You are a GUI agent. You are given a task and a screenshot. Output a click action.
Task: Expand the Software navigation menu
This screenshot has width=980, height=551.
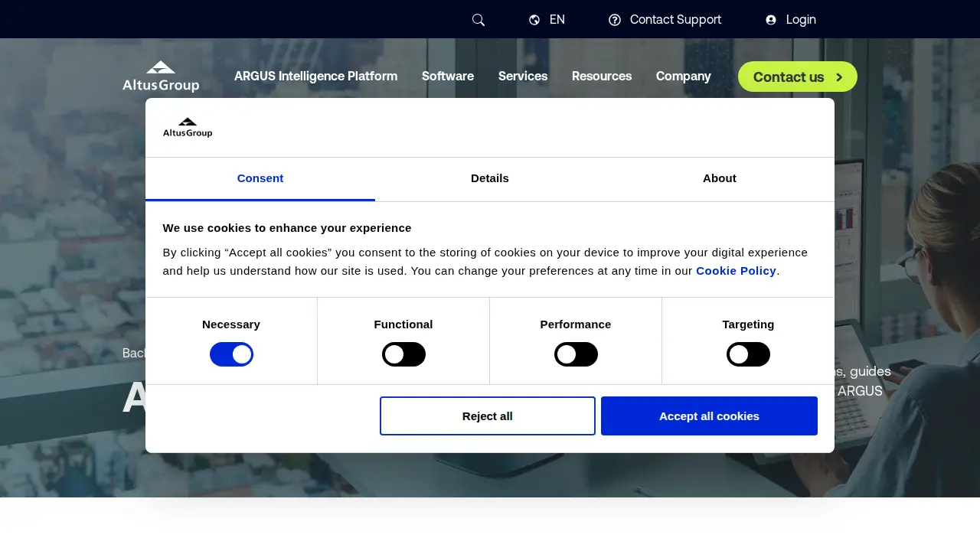pyautogui.click(x=448, y=77)
